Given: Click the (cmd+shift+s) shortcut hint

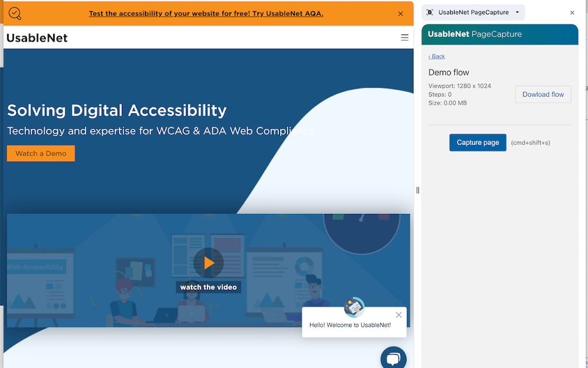Looking at the screenshot, I should click(x=530, y=143).
